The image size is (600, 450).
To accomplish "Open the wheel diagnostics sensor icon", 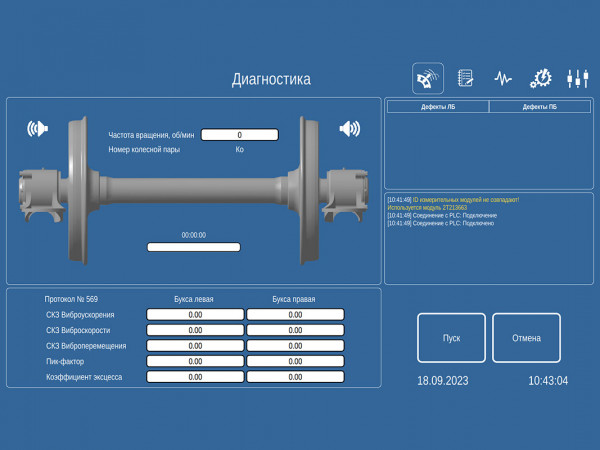I will (428, 78).
